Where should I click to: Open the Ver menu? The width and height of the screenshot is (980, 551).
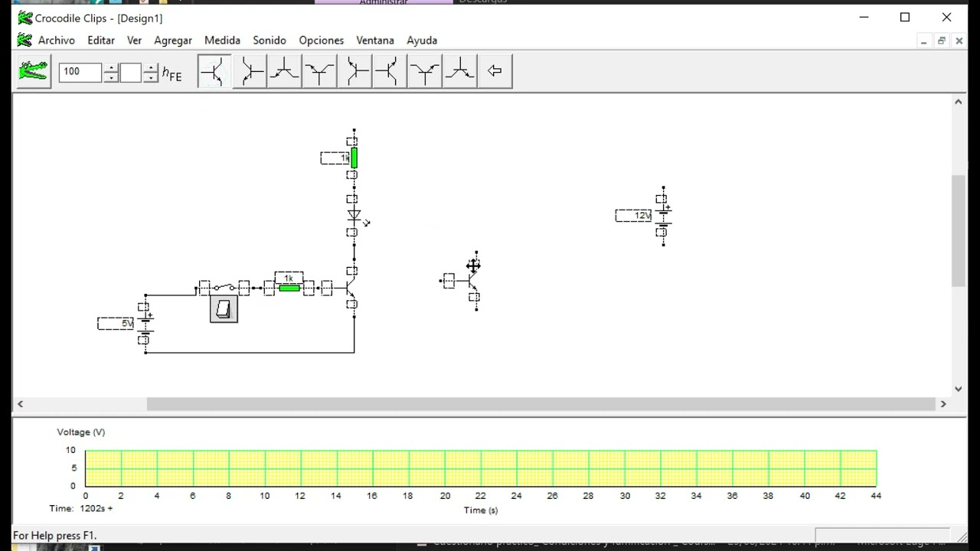click(135, 41)
